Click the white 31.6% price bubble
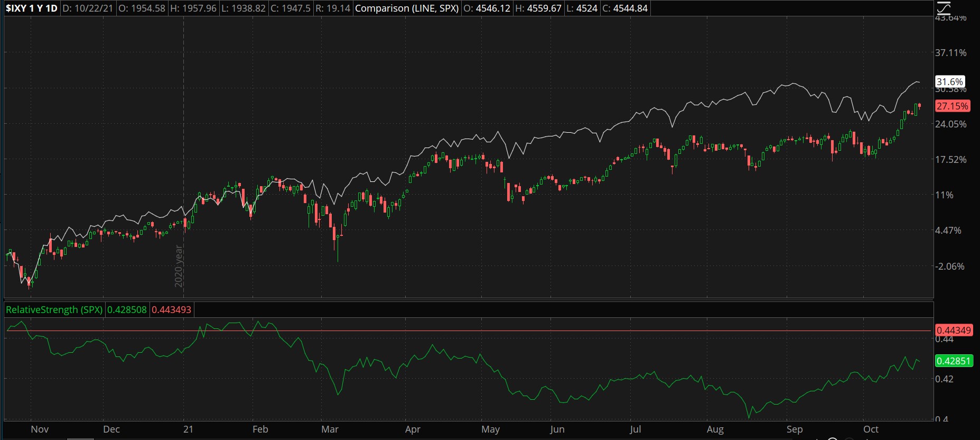 [x=950, y=82]
